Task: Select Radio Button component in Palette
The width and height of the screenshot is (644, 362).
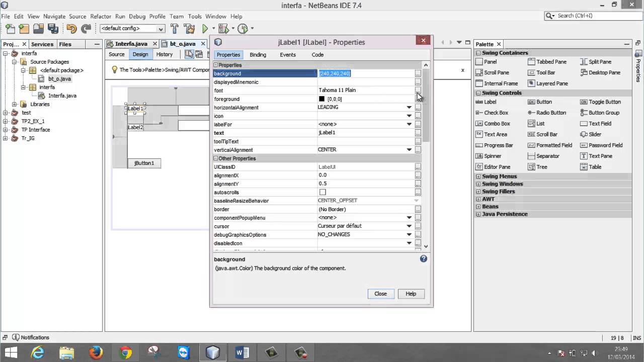Action: click(546, 113)
